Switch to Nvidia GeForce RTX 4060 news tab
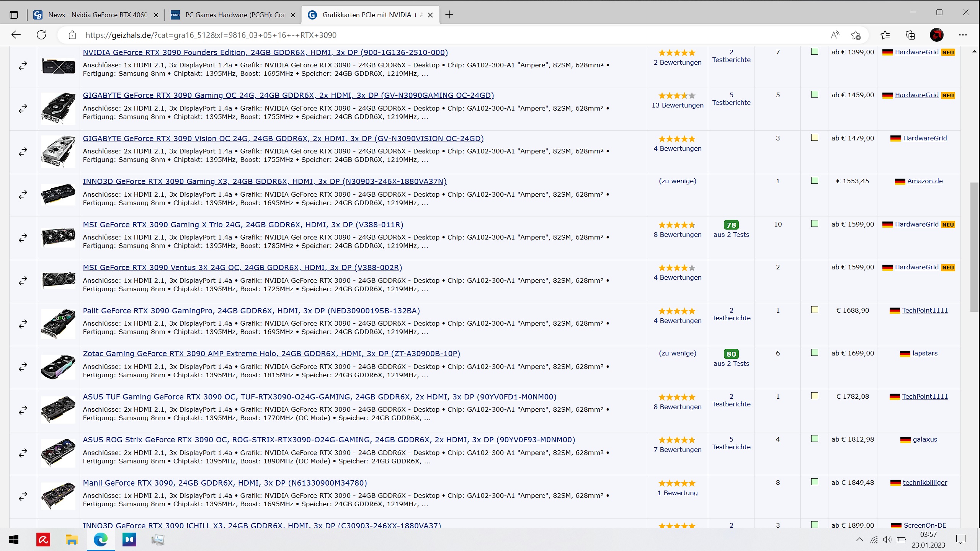Viewport: 980px width, 551px height. point(97,15)
